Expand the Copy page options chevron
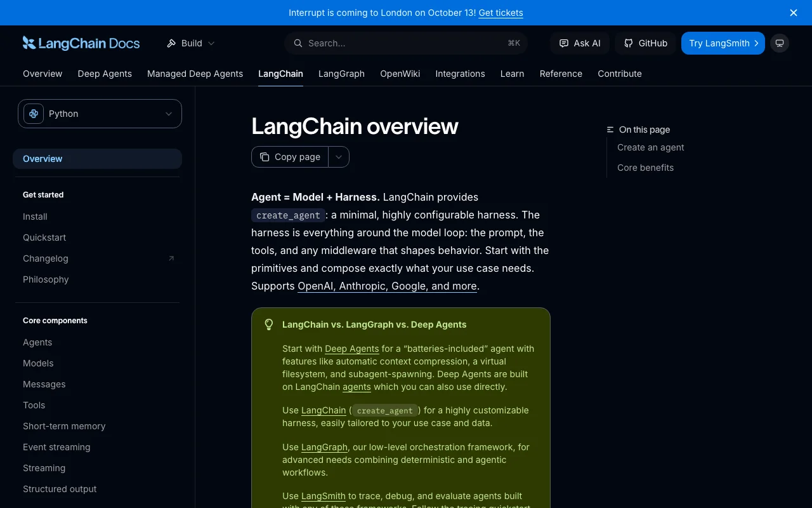The height and width of the screenshot is (508, 812). pyautogui.click(x=339, y=157)
